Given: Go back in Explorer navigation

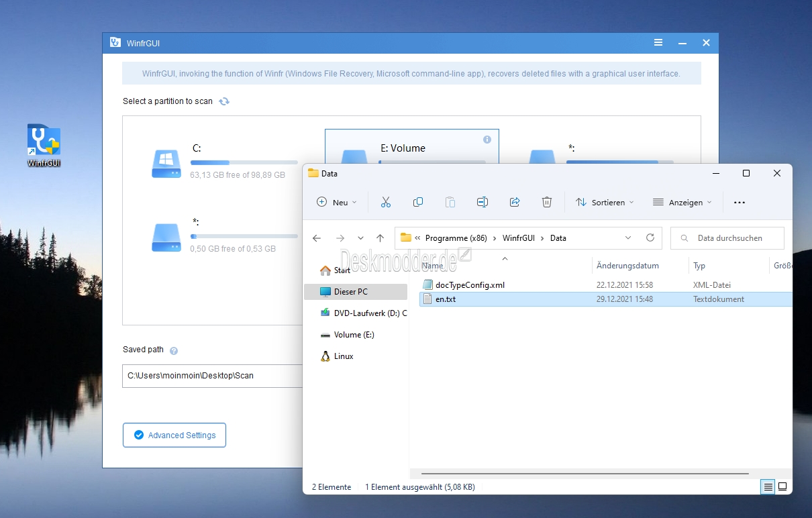Looking at the screenshot, I should (x=317, y=238).
